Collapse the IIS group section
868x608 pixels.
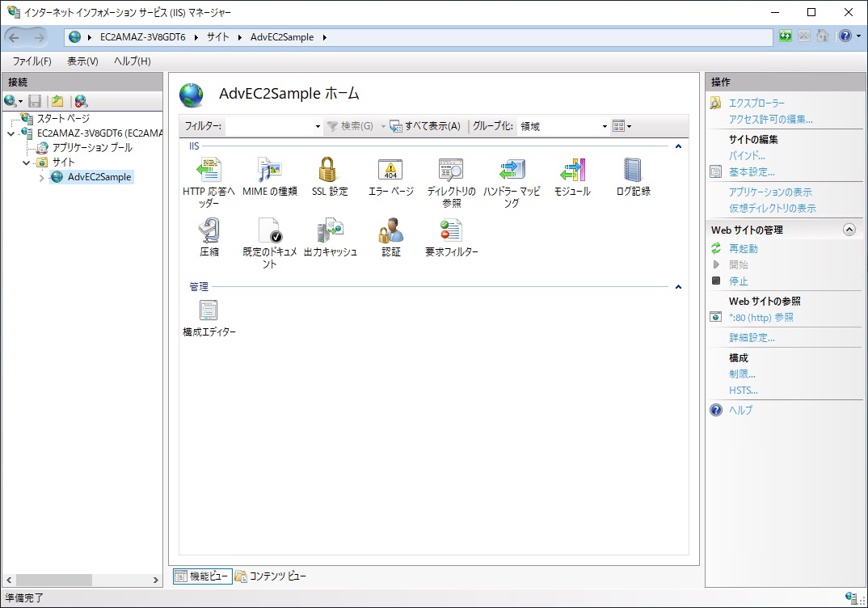click(678, 146)
